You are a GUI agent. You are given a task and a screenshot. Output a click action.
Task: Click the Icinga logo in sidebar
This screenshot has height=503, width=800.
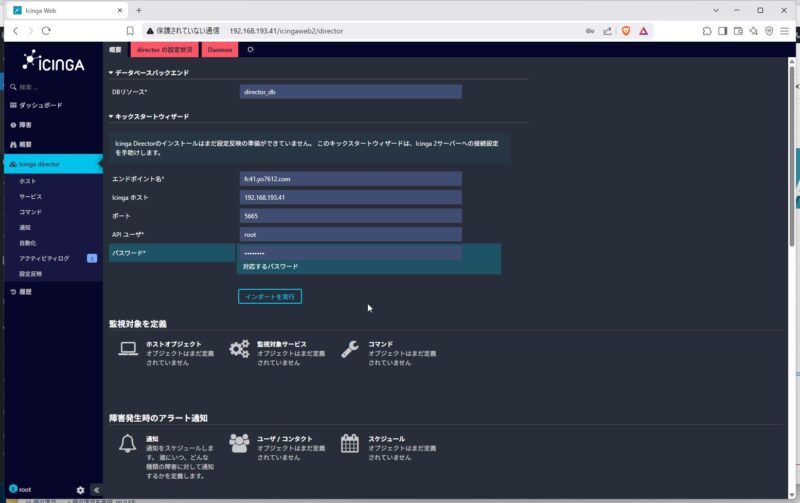coord(54,61)
